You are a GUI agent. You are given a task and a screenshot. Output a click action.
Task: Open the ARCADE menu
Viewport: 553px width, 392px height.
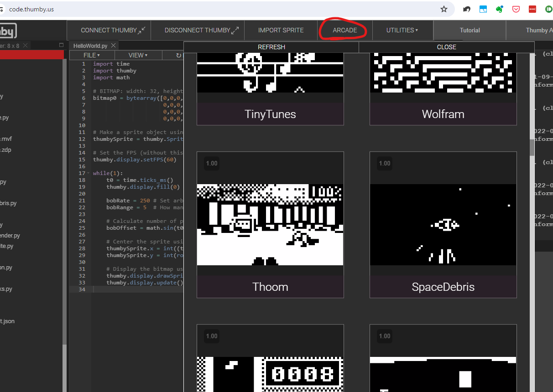(x=344, y=30)
